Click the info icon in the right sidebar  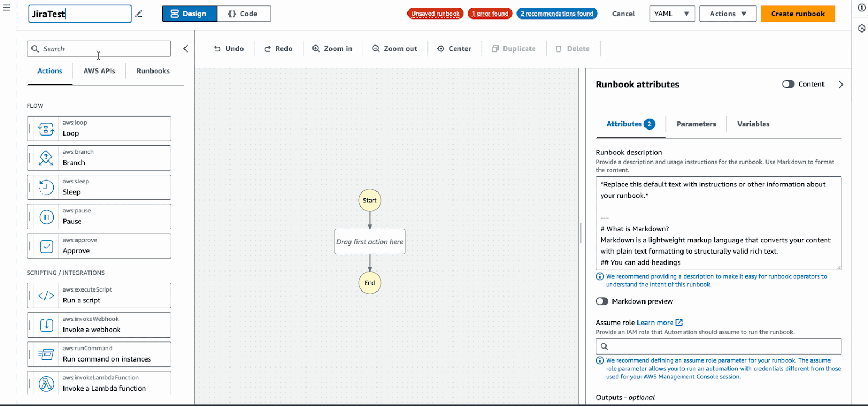[x=861, y=8]
